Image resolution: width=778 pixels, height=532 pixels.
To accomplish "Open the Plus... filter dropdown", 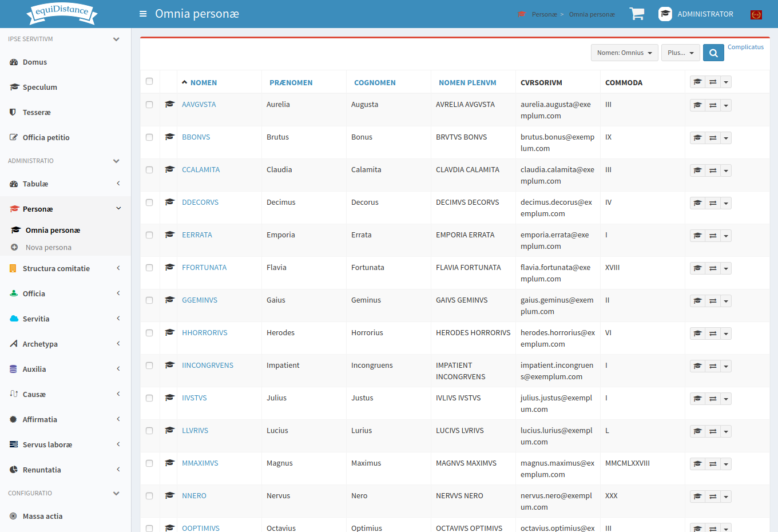I will [681, 53].
